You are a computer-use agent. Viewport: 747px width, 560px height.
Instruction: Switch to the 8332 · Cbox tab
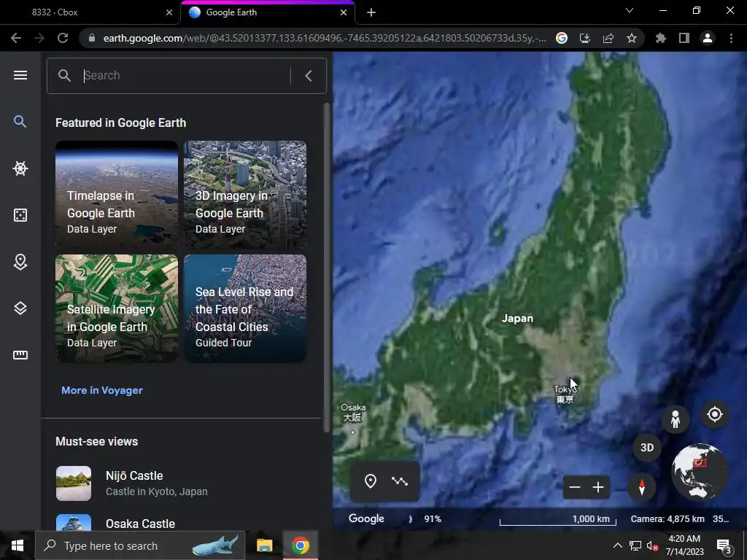click(90, 12)
